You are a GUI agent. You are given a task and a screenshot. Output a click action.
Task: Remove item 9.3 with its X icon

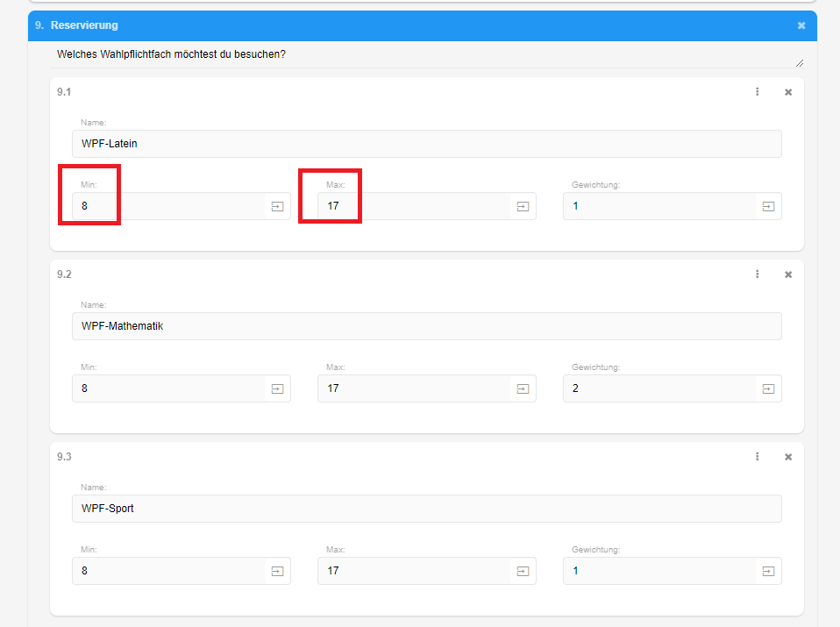coord(788,457)
